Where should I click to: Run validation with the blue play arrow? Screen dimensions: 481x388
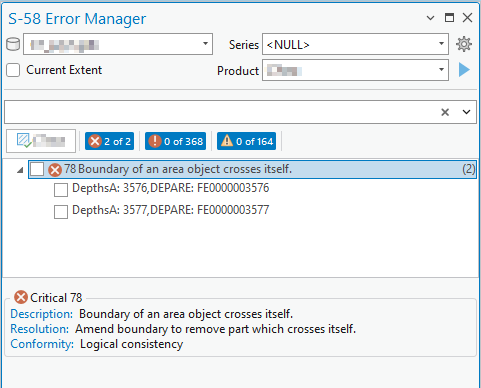coord(464,70)
